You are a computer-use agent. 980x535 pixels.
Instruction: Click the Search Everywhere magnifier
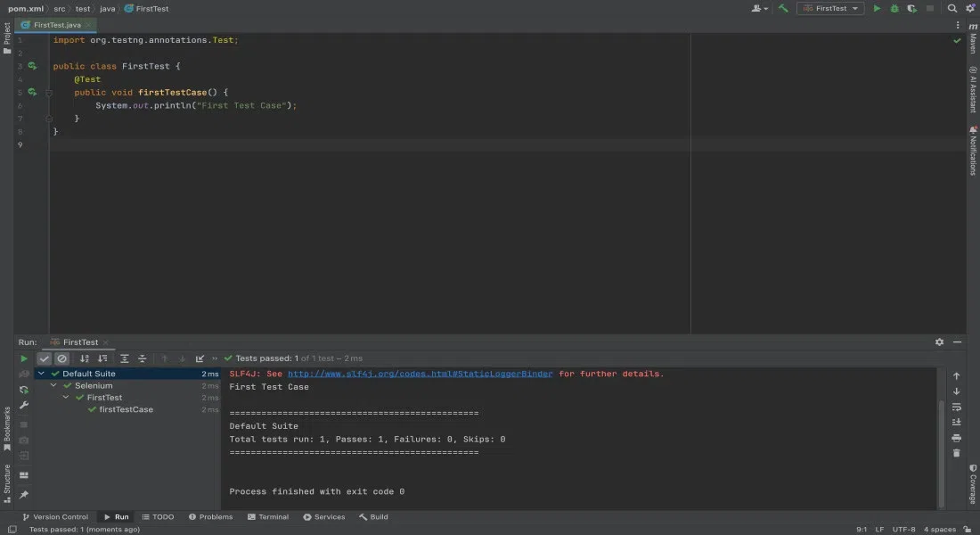tap(951, 8)
